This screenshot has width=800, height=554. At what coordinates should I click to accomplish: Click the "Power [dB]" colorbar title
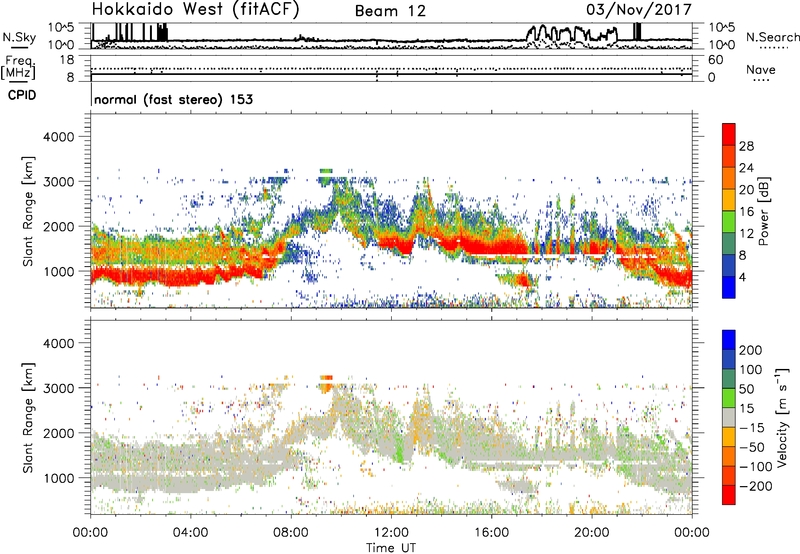point(763,211)
